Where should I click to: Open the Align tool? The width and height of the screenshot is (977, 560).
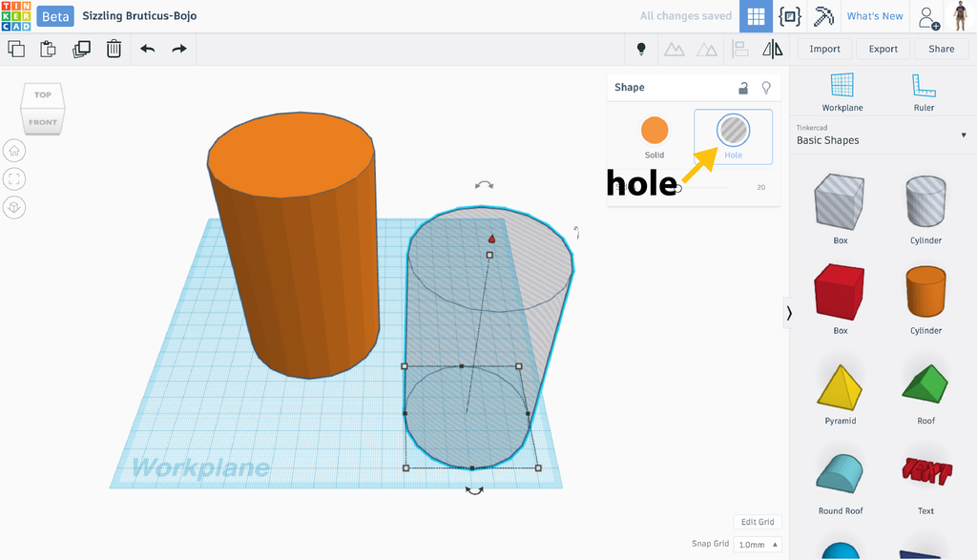point(740,49)
